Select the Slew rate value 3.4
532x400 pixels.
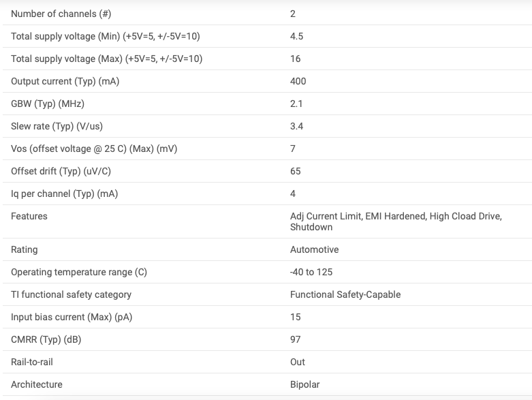(296, 126)
